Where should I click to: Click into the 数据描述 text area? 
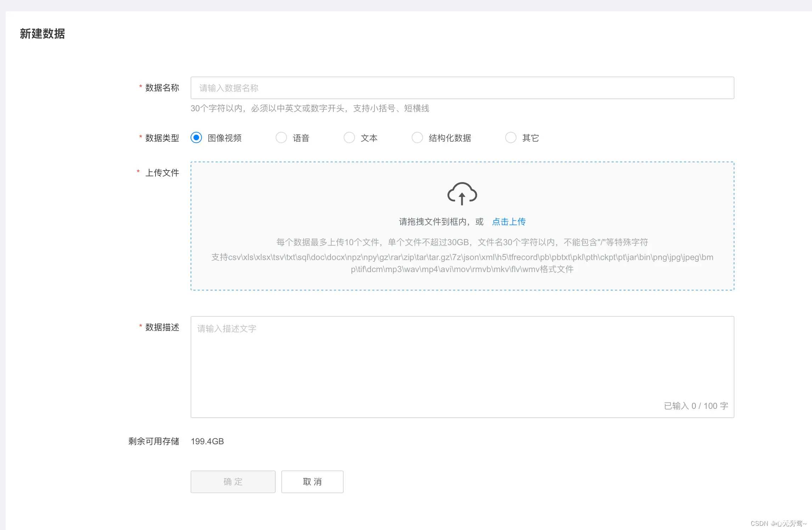pyautogui.click(x=462, y=367)
